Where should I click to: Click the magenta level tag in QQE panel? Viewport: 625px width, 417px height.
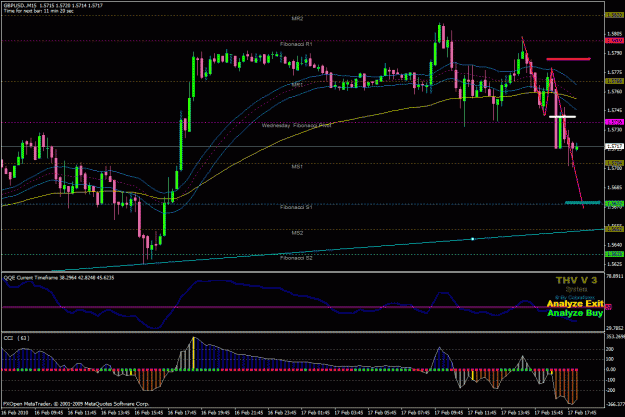[x=609, y=307]
